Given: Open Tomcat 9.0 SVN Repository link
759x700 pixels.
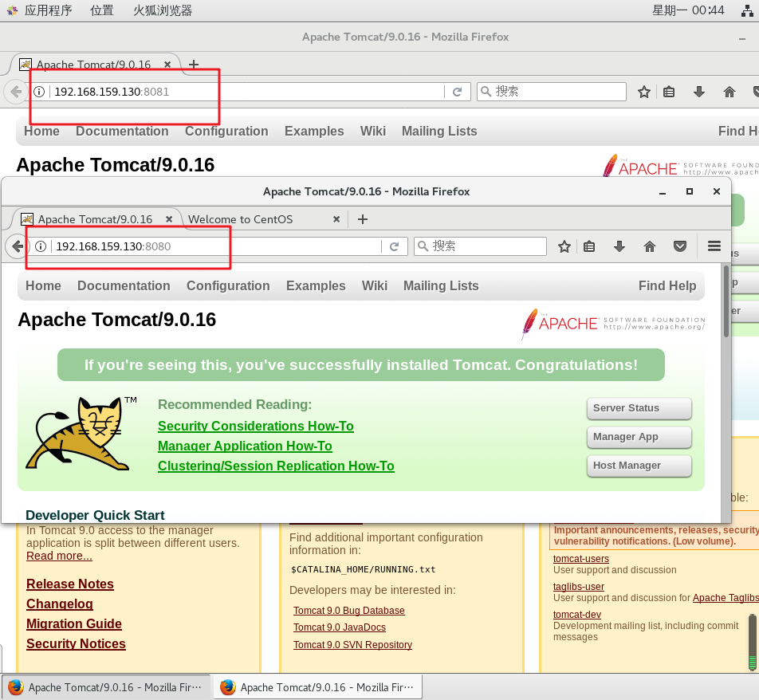Looking at the screenshot, I should coord(352,644).
